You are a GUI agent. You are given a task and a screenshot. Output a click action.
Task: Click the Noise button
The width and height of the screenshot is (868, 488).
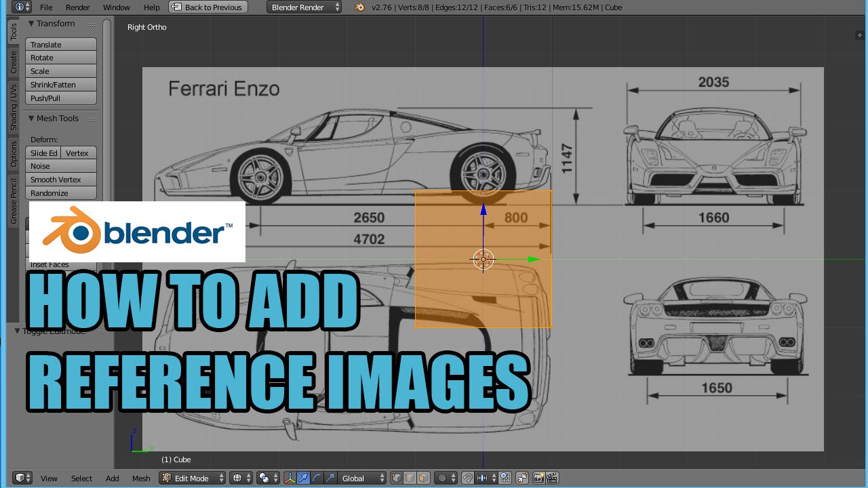61,166
